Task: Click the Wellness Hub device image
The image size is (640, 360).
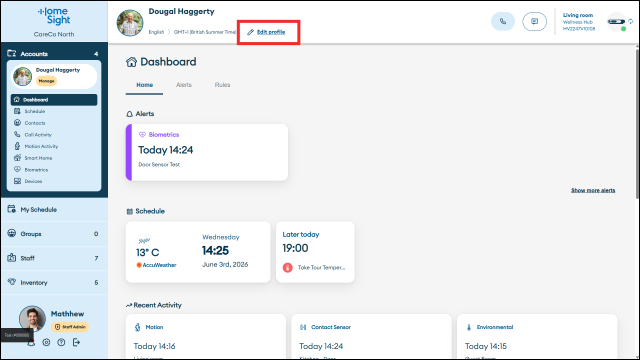Action: (x=616, y=22)
